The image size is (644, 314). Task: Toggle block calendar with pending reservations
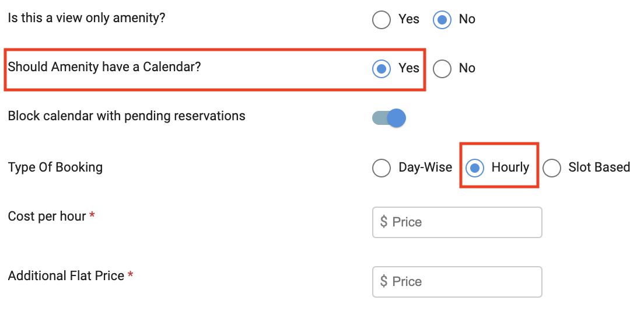coord(389,118)
